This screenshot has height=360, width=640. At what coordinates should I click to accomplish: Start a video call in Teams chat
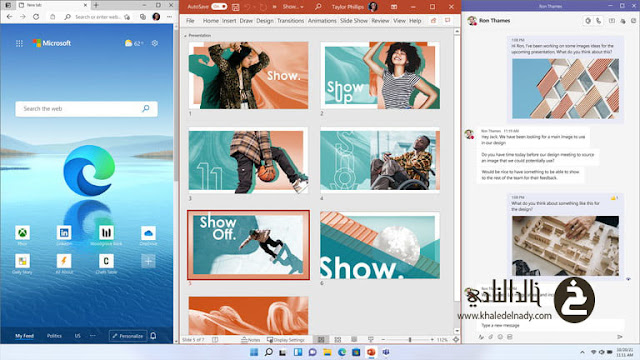(x=588, y=20)
